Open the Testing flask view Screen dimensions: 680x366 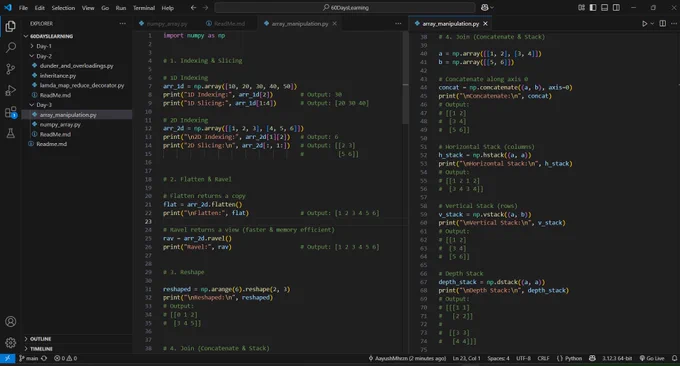[10, 133]
